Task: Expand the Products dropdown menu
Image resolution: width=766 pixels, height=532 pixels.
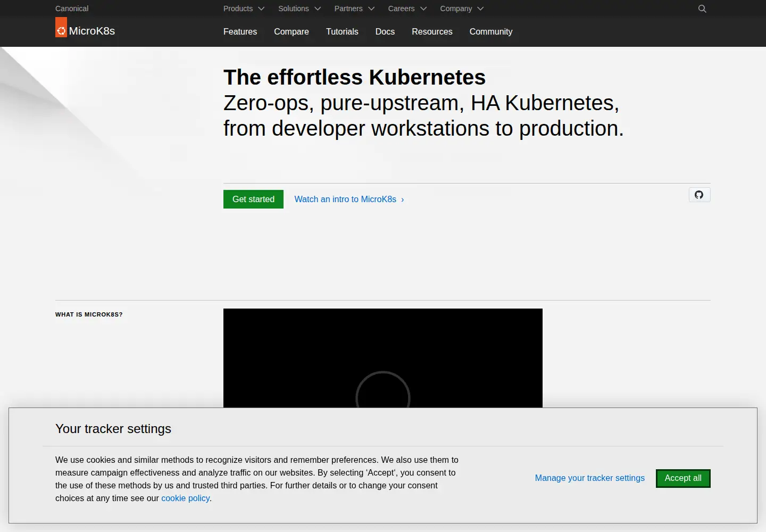Action: pyautogui.click(x=244, y=9)
